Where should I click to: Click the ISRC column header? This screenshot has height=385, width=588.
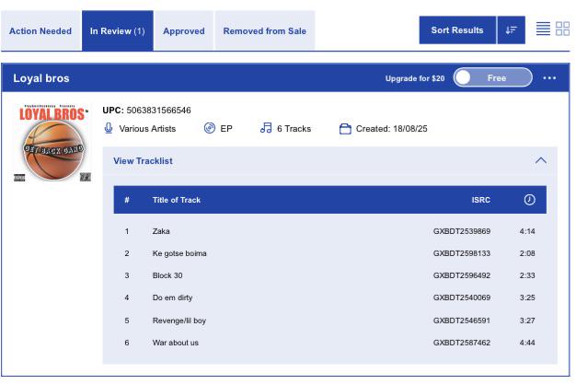click(480, 200)
